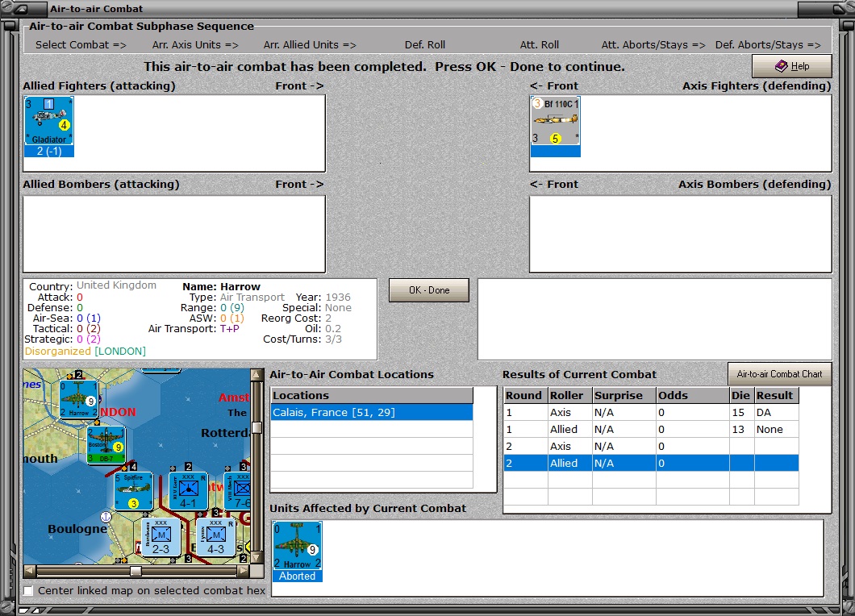The width and height of the screenshot is (855, 616).
Task: Click the Att. Aborts/Stays => subphase label
Action: (653, 44)
